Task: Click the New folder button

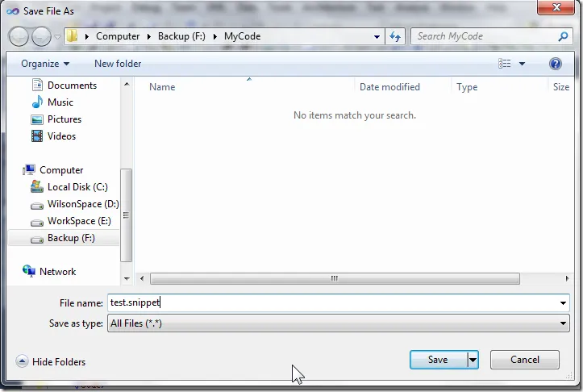Action: [118, 64]
